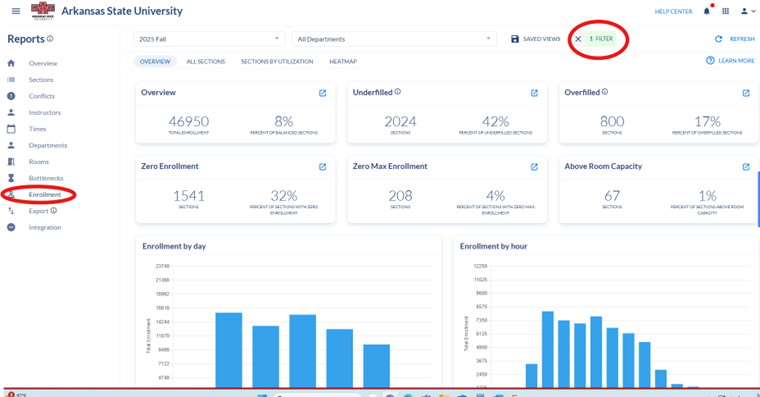Viewport: 760px width, 397px height.
Task: Click the Departments icon in sidebar
Action: pyautogui.click(x=11, y=145)
